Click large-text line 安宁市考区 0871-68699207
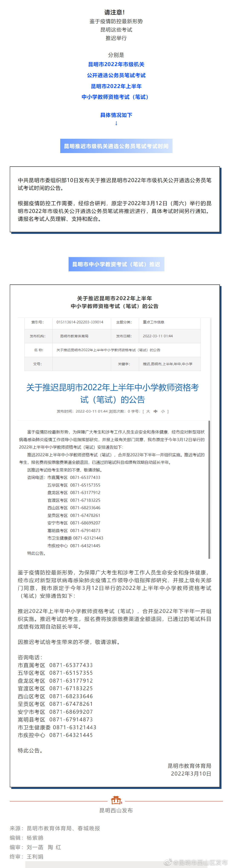 [x=55, y=712]
